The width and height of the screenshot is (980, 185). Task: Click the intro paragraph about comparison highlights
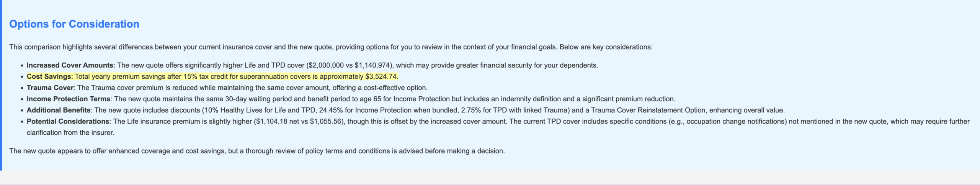tap(331, 47)
